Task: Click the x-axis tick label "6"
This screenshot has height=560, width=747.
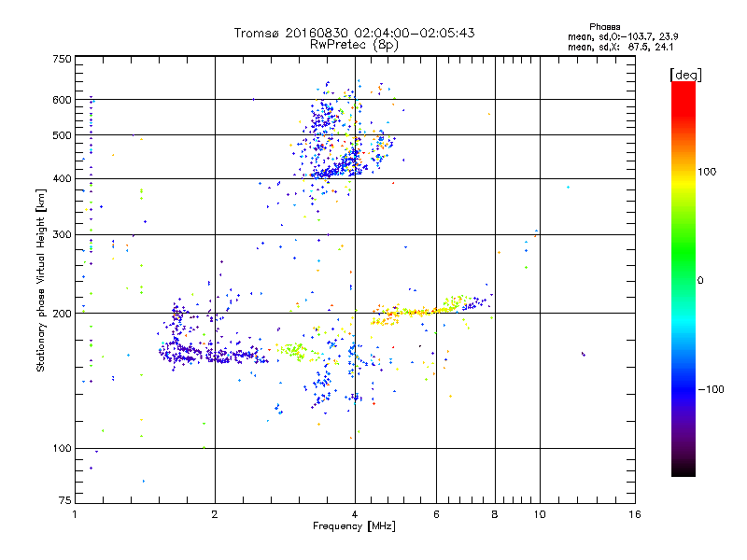Action: (x=436, y=514)
